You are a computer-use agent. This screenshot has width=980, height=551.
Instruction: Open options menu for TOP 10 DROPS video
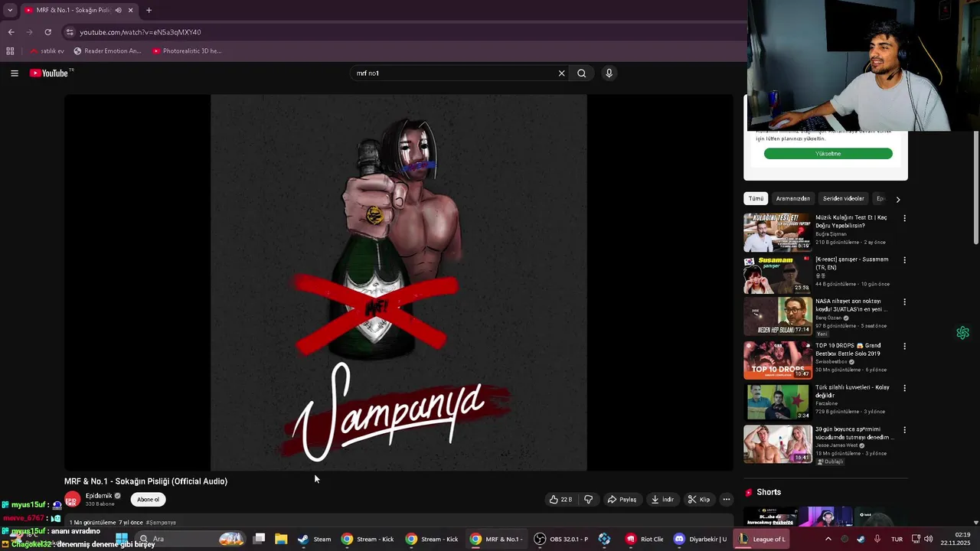[x=904, y=346]
